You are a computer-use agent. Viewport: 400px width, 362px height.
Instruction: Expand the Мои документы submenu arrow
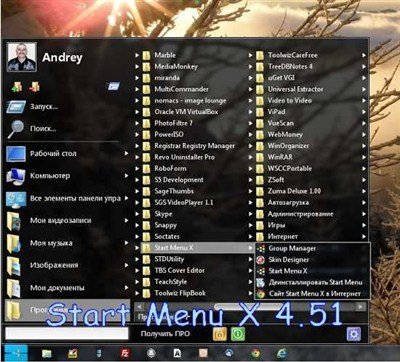[x=126, y=288]
